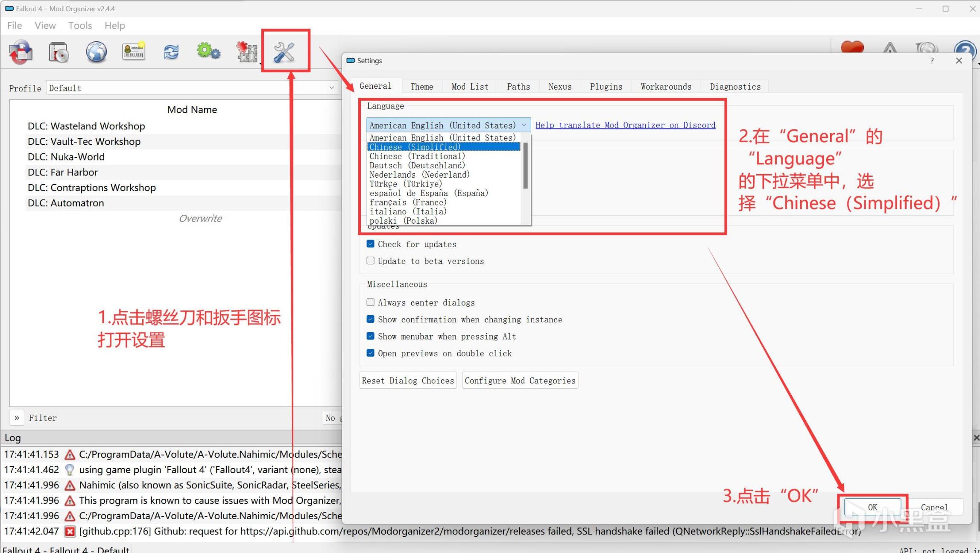The width and height of the screenshot is (980, 553).
Task: Open the Tools menu
Action: pos(80,26)
